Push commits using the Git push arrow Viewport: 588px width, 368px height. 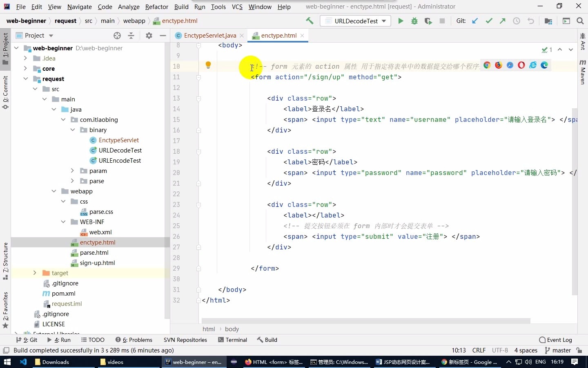[x=503, y=21]
